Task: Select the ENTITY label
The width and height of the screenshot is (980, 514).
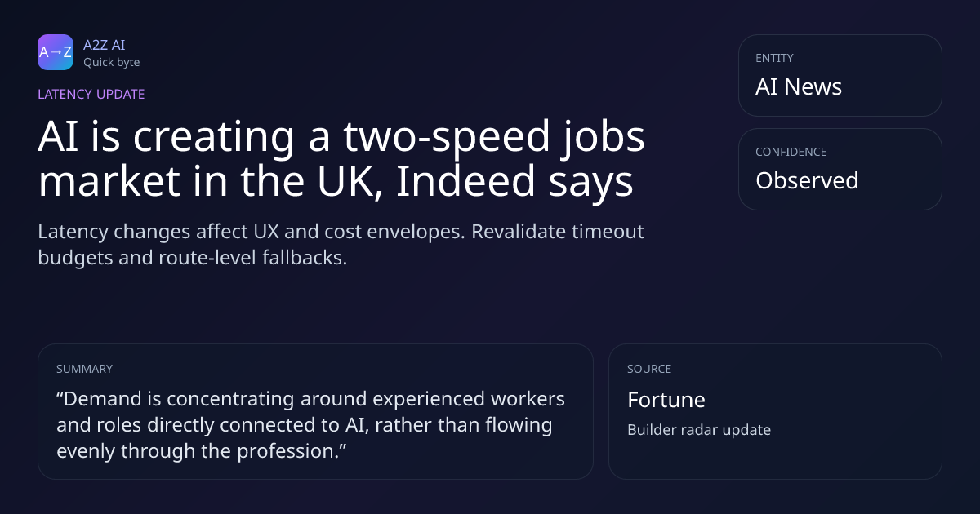Action: tap(774, 58)
